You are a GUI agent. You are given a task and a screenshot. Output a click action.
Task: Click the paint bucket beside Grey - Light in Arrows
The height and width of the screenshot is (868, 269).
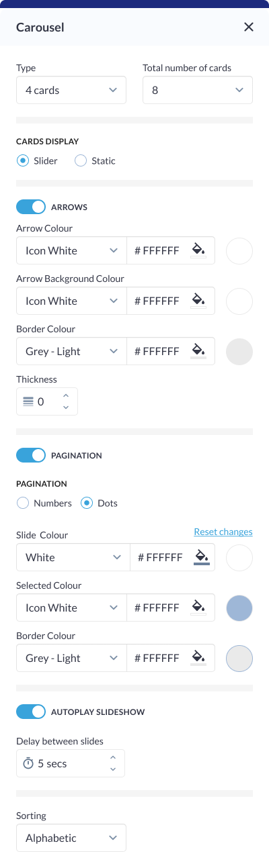(198, 351)
